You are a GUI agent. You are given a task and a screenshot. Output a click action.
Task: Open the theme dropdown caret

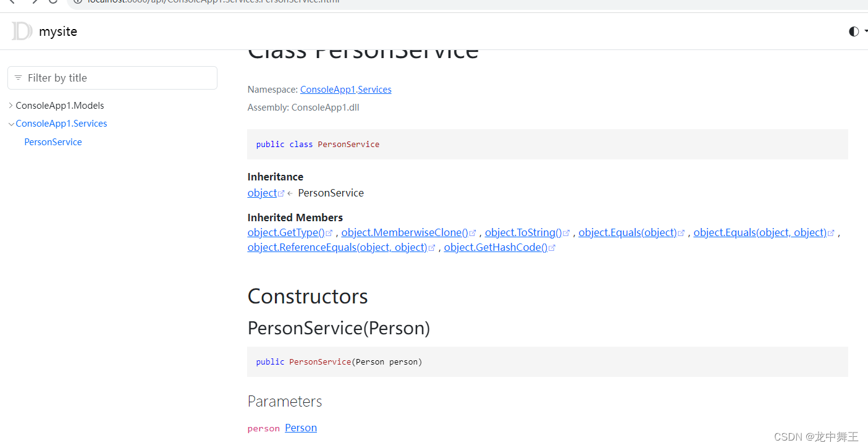[x=866, y=32]
